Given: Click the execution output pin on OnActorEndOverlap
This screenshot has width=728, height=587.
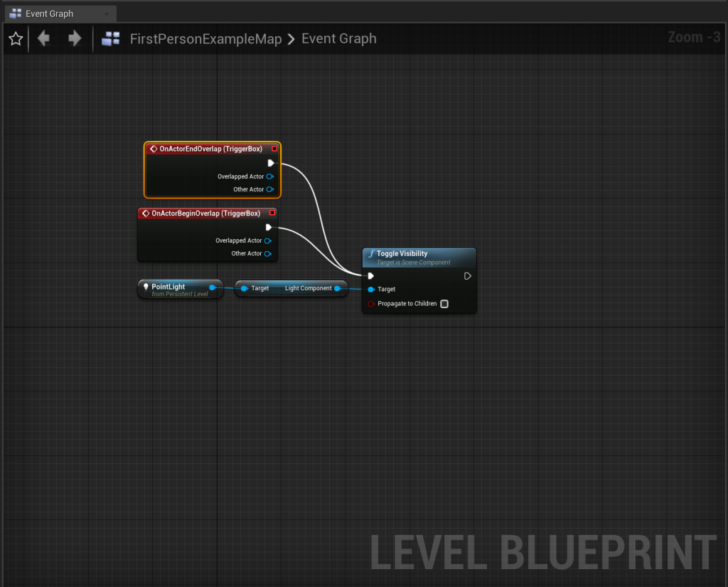Looking at the screenshot, I should coord(271,163).
